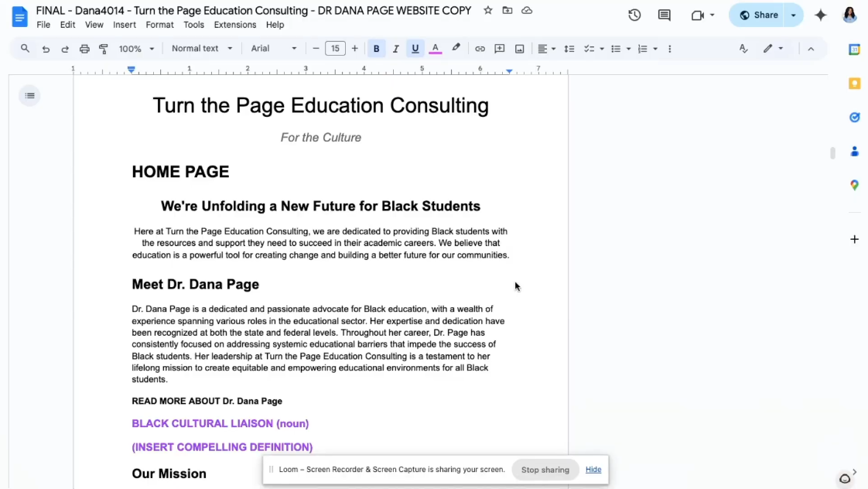Open the Format menu
The image size is (868, 489).
click(160, 25)
